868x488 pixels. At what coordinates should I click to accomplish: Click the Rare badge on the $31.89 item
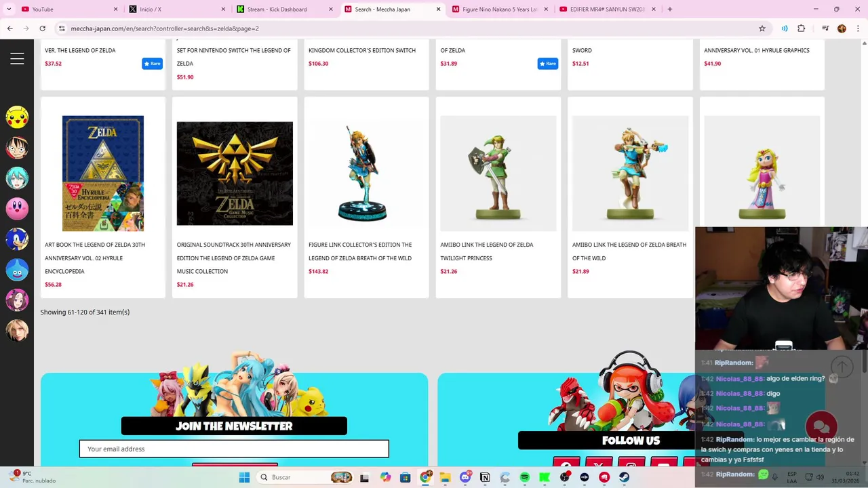[x=547, y=64]
